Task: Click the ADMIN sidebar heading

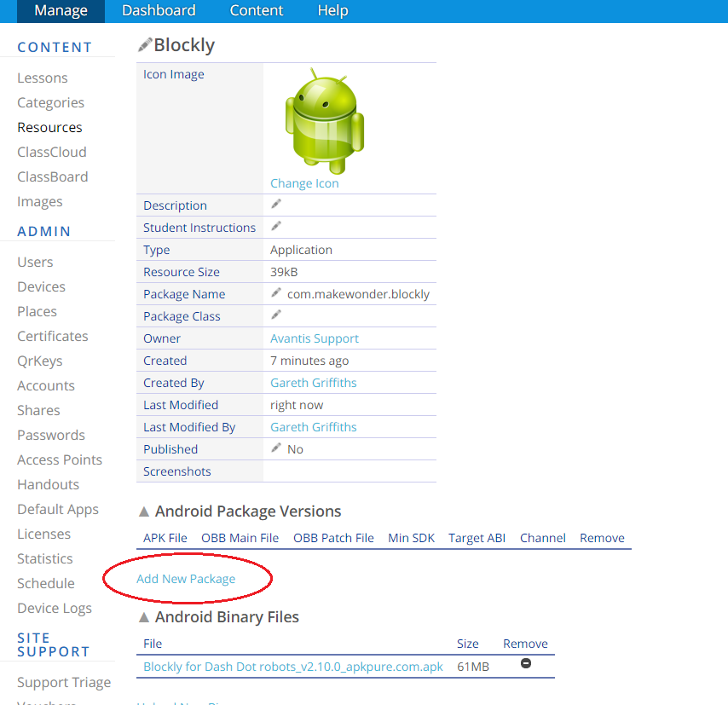Action: coord(43,231)
